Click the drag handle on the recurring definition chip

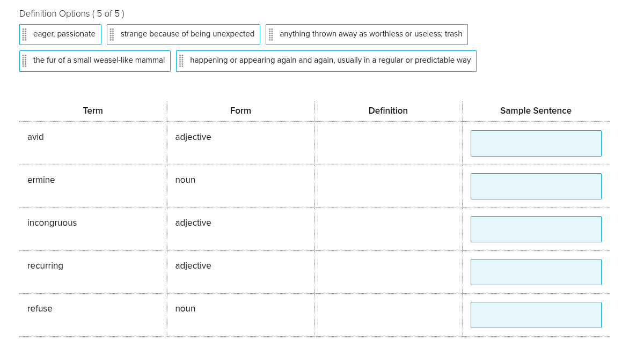181,60
